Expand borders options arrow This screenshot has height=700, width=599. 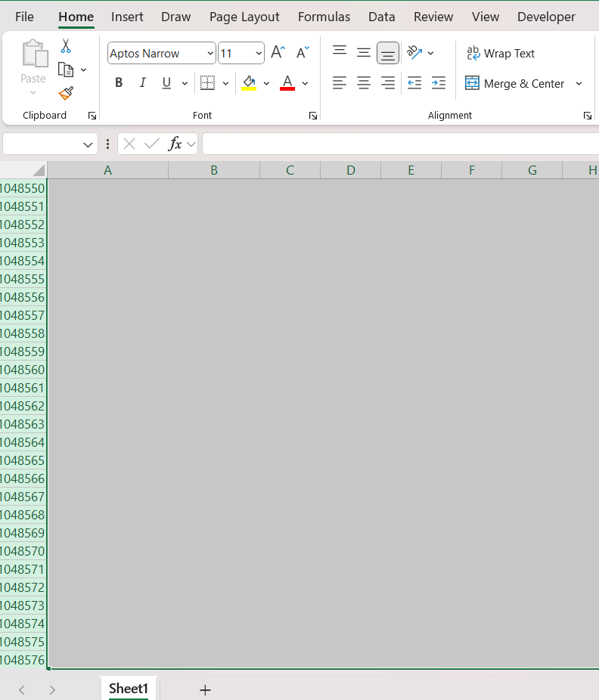[x=225, y=83]
